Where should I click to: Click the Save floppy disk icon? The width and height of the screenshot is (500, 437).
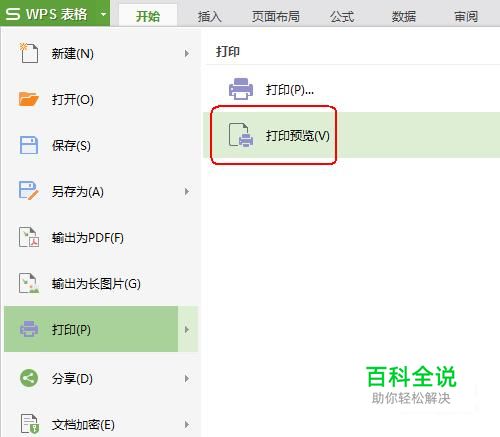(x=29, y=145)
